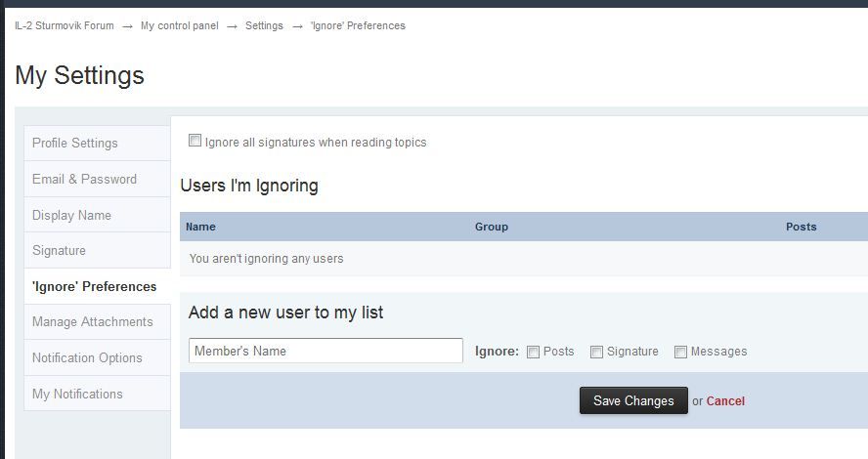The height and width of the screenshot is (459, 868).
Task: Select the Display Name sidebar tab
Action: (71, 215)
